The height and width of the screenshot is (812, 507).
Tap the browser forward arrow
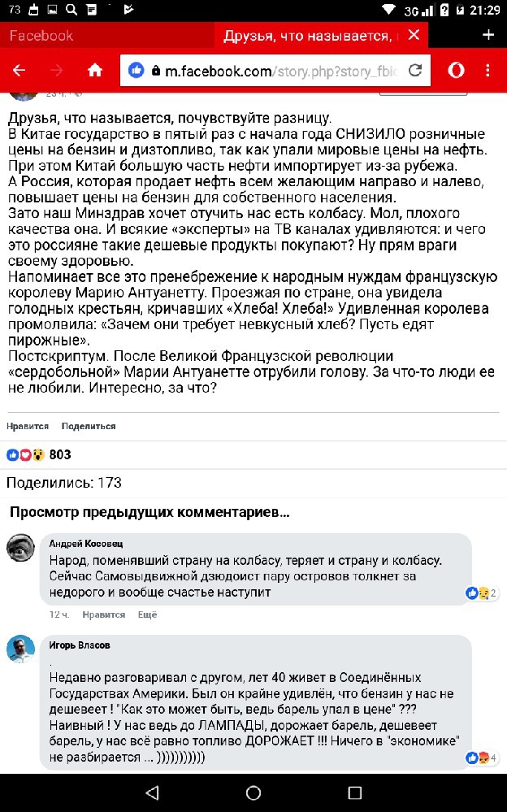[x=57, y=70]
